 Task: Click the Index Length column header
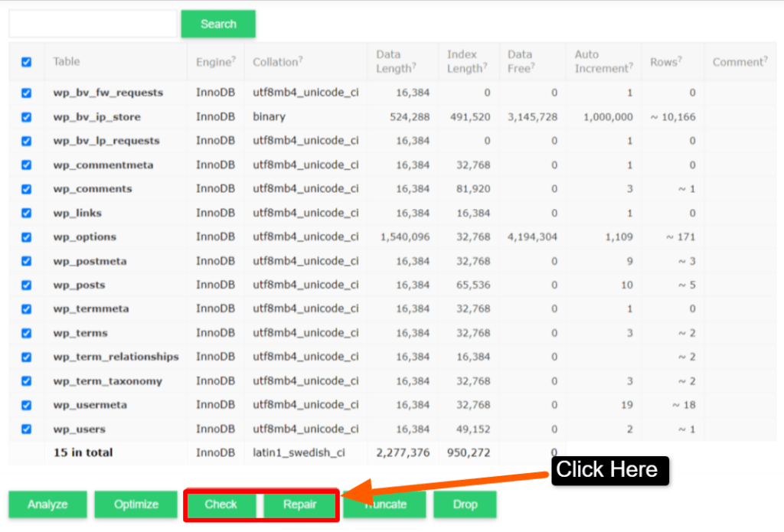pos(467,61)
